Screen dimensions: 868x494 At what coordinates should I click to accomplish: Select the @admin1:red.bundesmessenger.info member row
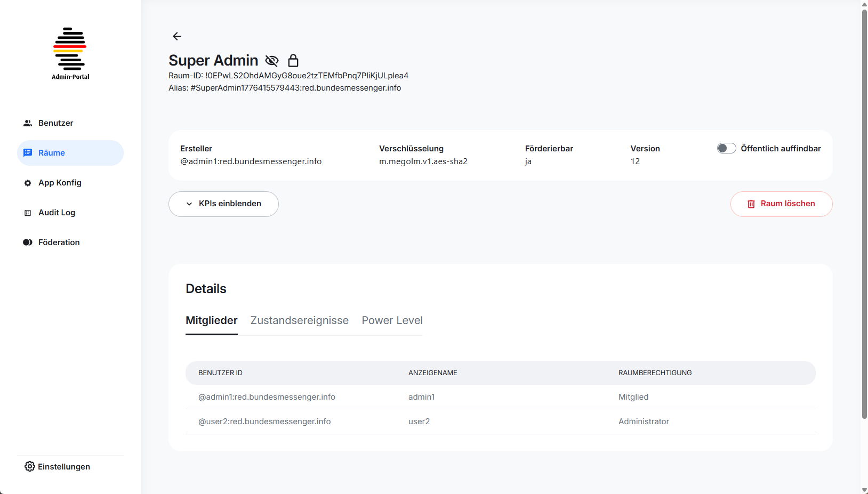[x=501, y=397]
